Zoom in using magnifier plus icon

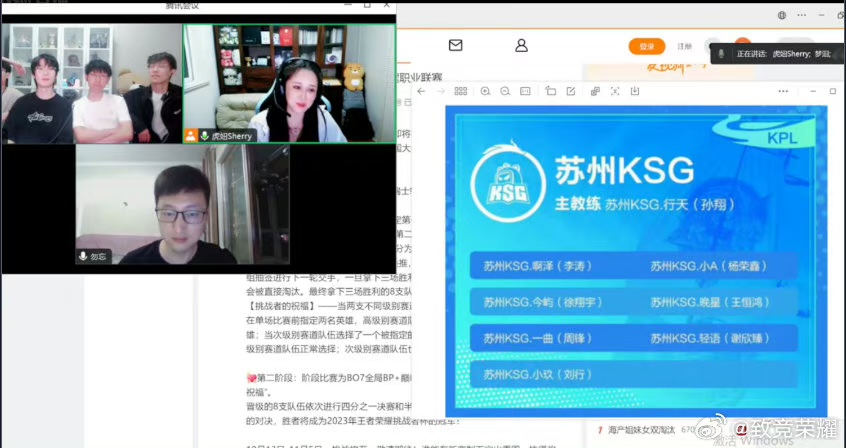[485, 91]
